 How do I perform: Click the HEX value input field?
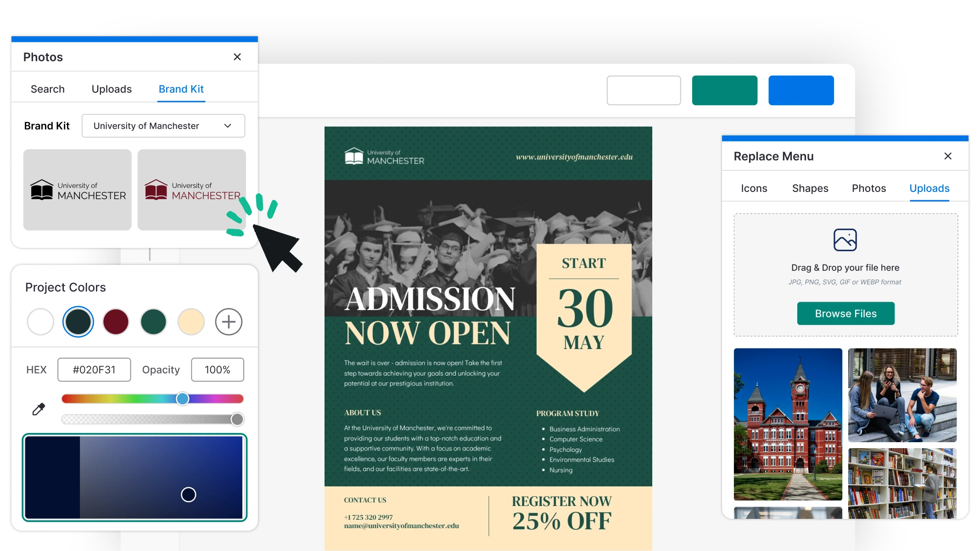(x=94, y=369)
